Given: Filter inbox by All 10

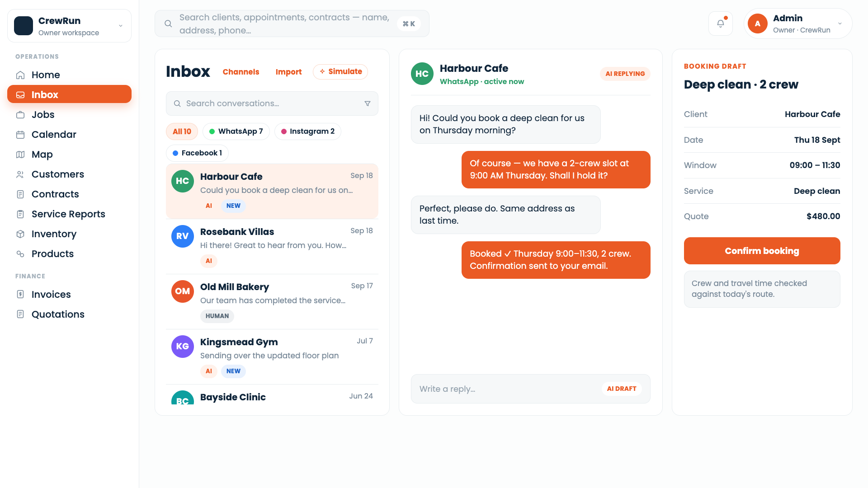Looking at the screenshot, I should (x=182, y=131).
